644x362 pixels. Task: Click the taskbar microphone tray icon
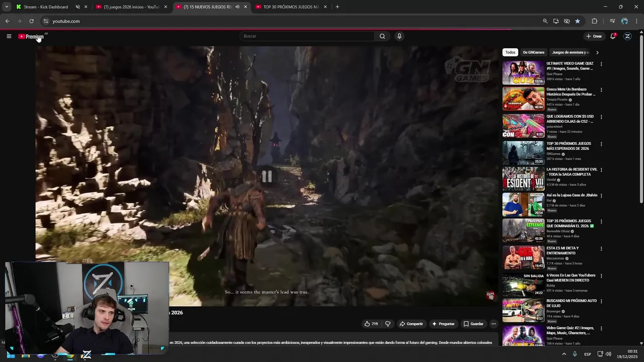575,354
